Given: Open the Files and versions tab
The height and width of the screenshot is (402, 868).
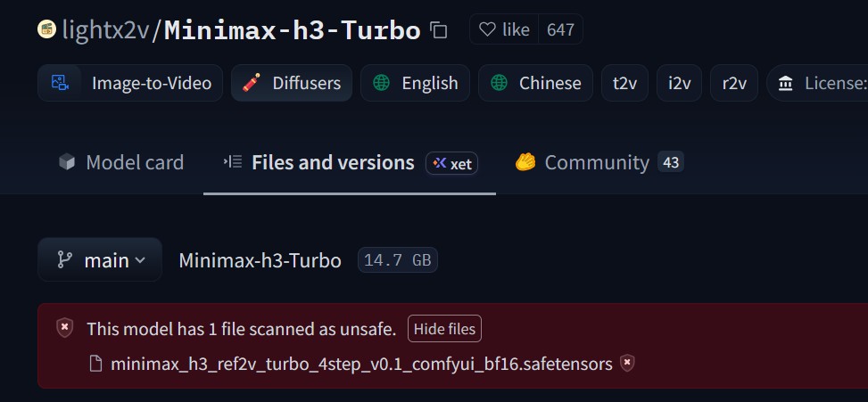Looking at the screenshot, I should 350,162.
